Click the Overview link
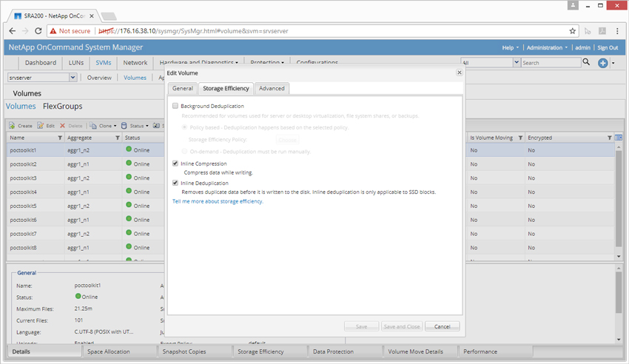Viewport: 629px width, 364px height. coord(99,78)
